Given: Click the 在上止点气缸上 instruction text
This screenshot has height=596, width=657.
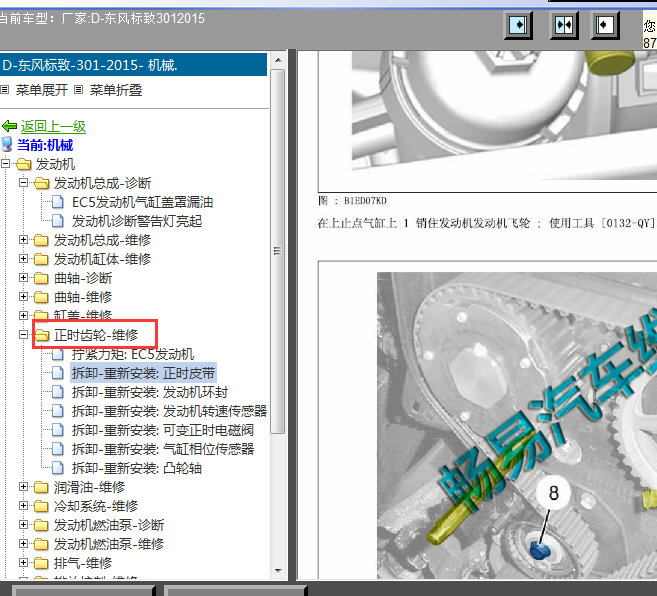Looking at the screenshot, I should pyautogui.click(x=486, y=223).
